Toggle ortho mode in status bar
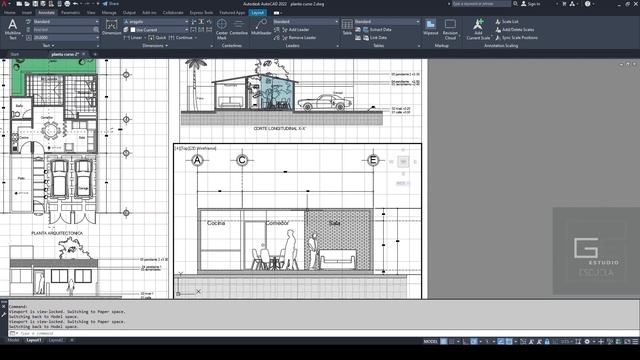The image size is (640, 360). (x=465, y=342)
